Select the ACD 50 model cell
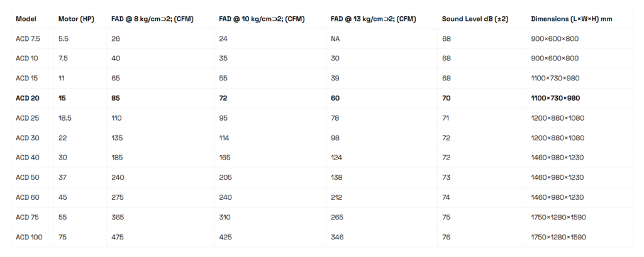 (x=28, y=178)
